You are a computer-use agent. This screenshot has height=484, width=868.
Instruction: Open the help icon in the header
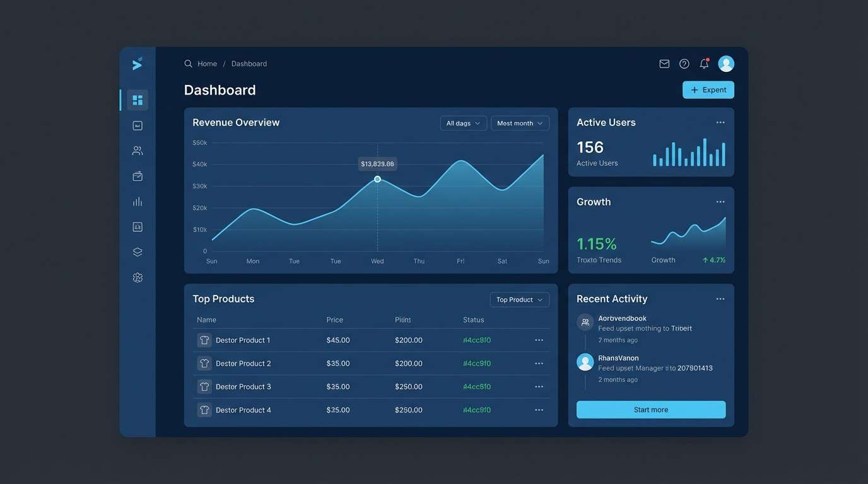683,63
